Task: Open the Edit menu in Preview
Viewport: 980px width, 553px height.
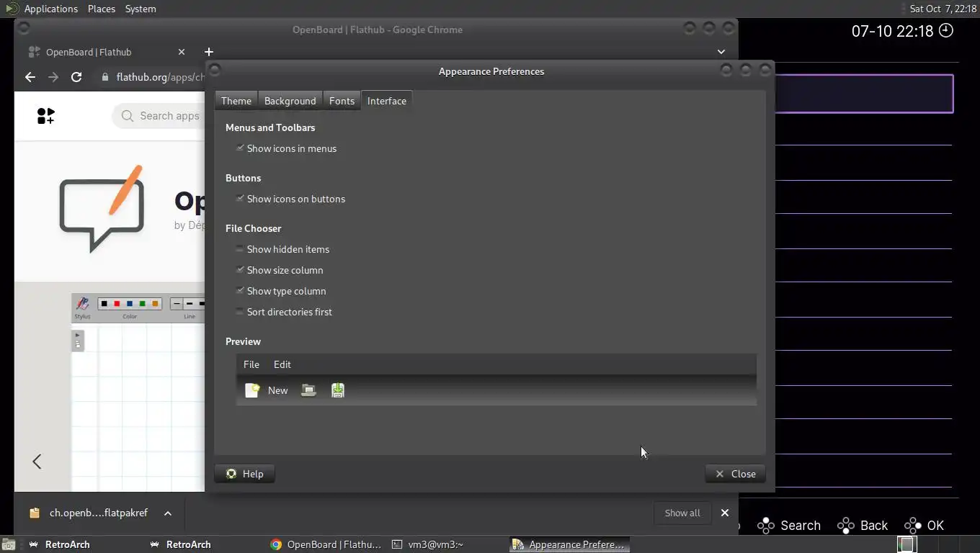Action: click(282, 364)
